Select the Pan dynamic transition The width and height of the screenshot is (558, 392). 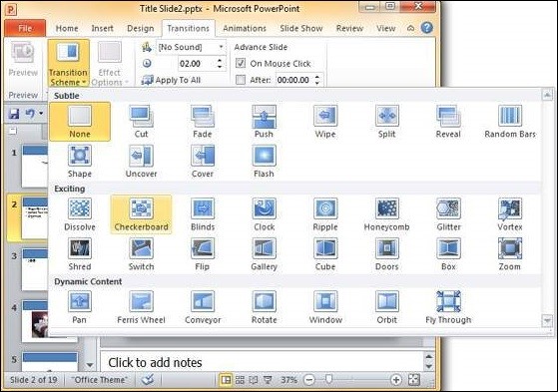click(x=80, y=307)
